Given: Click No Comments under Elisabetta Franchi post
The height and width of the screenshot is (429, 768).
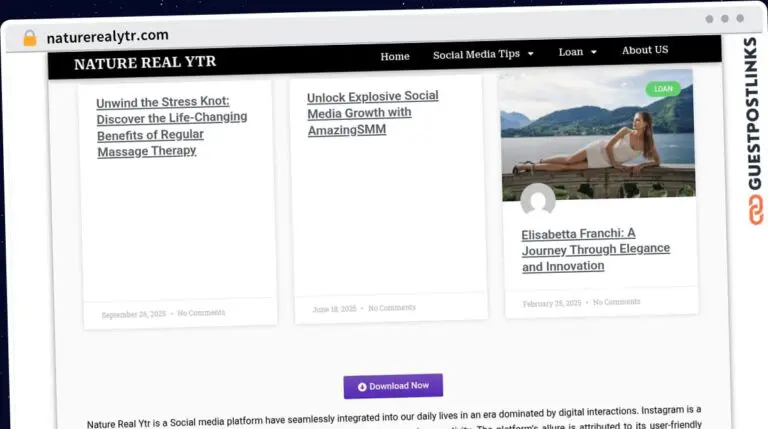Looking at the screenshot, I should tap(616, 302).
